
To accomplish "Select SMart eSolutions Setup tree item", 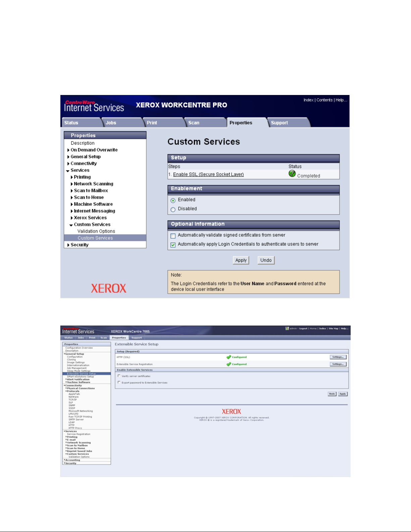I will (x=80, y=377).
